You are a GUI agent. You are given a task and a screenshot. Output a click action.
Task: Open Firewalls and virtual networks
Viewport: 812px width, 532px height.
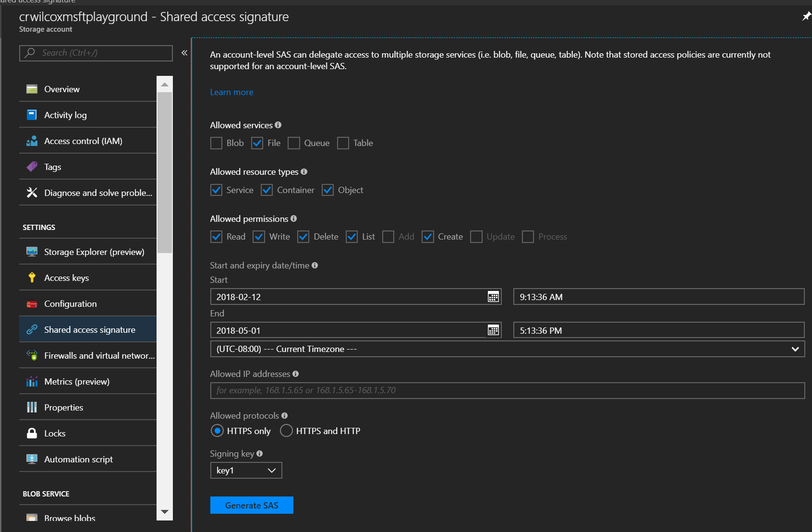88,355
